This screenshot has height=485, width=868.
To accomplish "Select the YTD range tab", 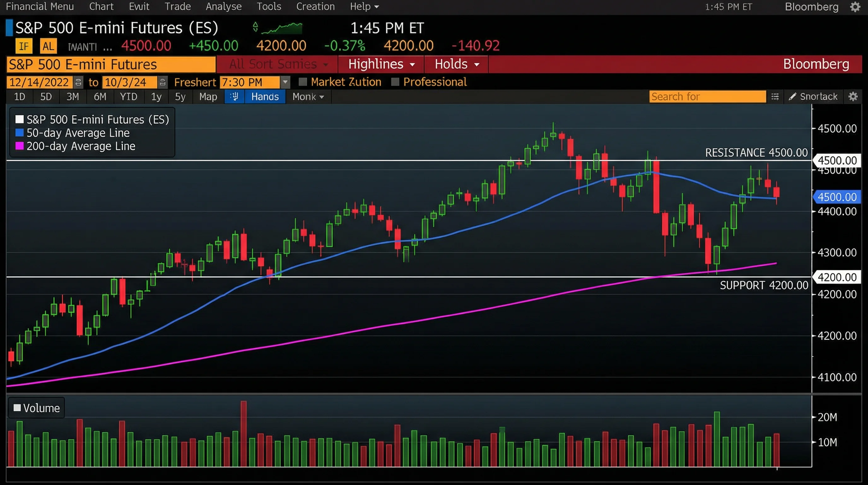I will coord(128,97).
